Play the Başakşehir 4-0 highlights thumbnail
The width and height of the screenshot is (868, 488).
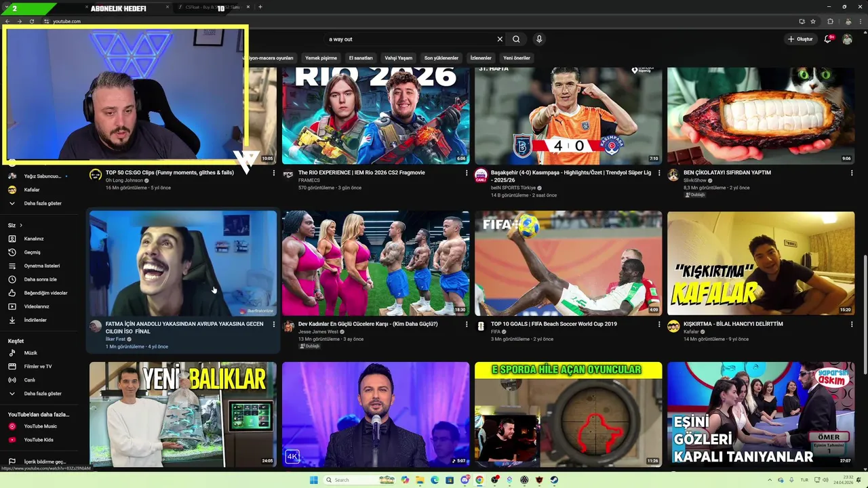coord(568,115)
